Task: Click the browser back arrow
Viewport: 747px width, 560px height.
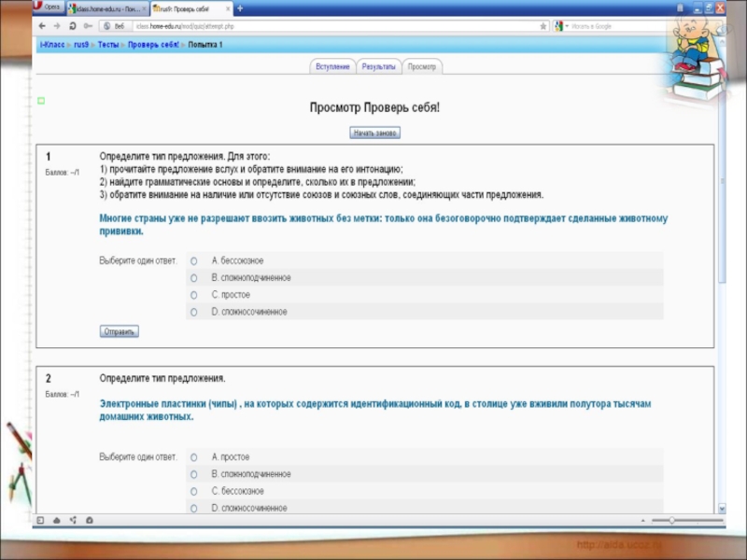Action: [42, 26]
